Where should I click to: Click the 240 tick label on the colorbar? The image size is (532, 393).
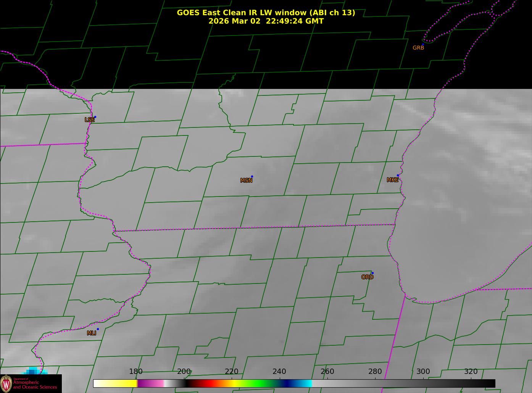[x=279, y=372]
